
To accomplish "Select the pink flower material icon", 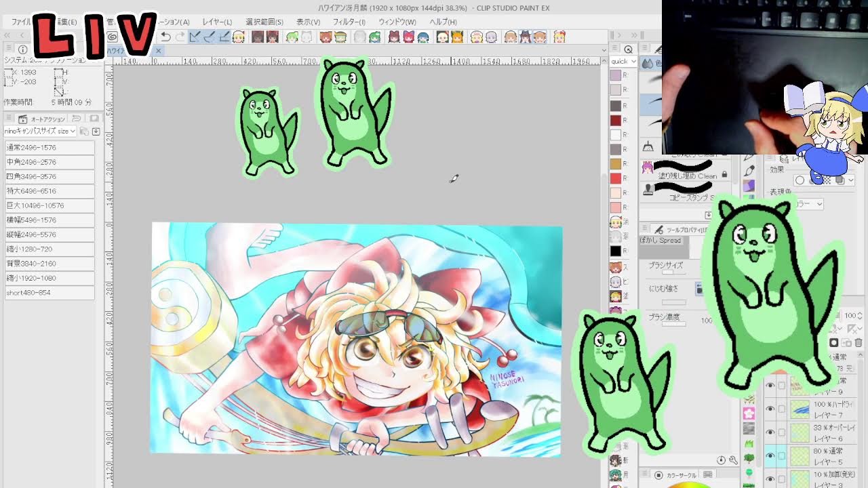I will coord(749,413).
